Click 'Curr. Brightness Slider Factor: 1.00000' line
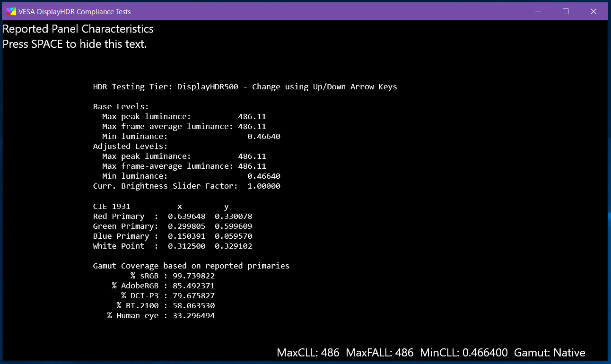Image resolution: width=611 pixels, height=364 pixels. [187, 186]
